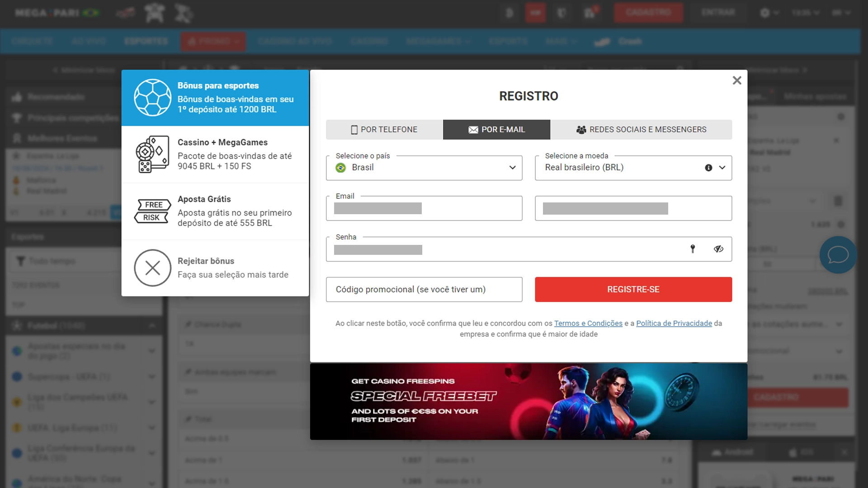Viewport: 868px width, 488px height.
Task: Toggle password visibility eye icon
Action: click(x=718, y=249)
